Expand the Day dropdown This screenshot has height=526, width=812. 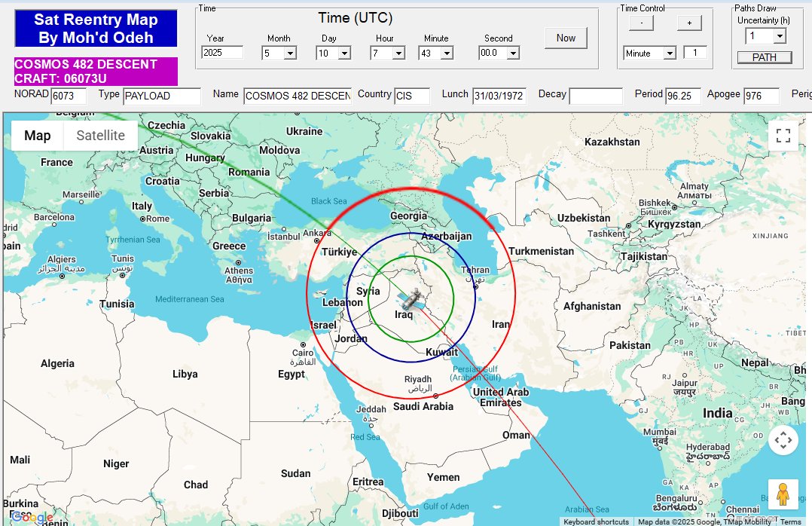point(344,53)
